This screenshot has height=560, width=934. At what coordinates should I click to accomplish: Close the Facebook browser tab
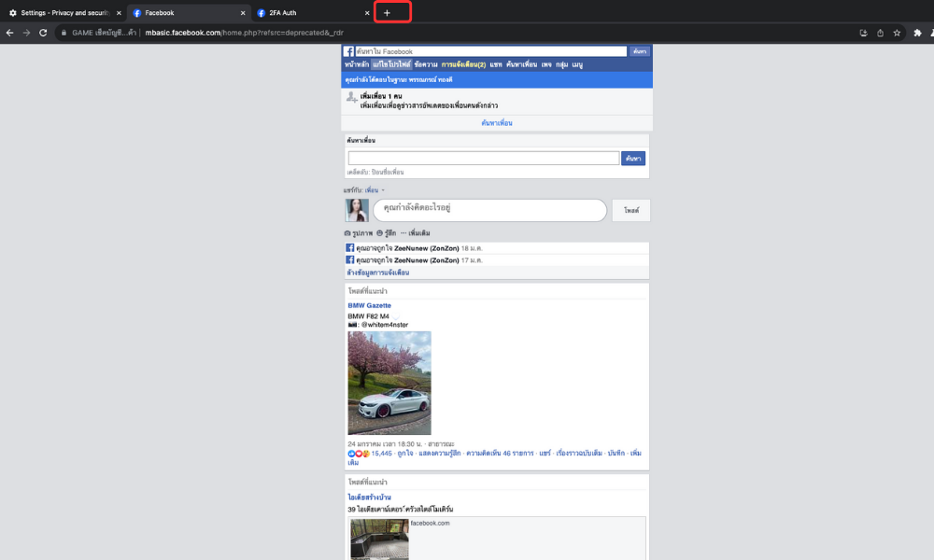coord(243,12)
